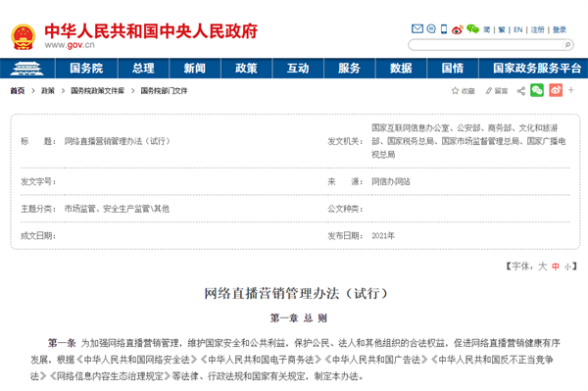Viewport: 588px width, 391px height.
Task: Share via red Weibo button
Action: 556,90
